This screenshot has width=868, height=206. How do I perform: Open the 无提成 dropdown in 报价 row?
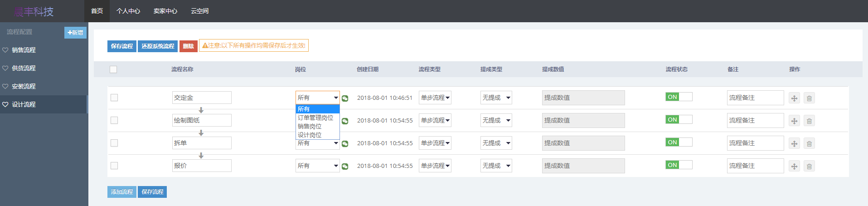pyautogui.click(x=496, y=166)
